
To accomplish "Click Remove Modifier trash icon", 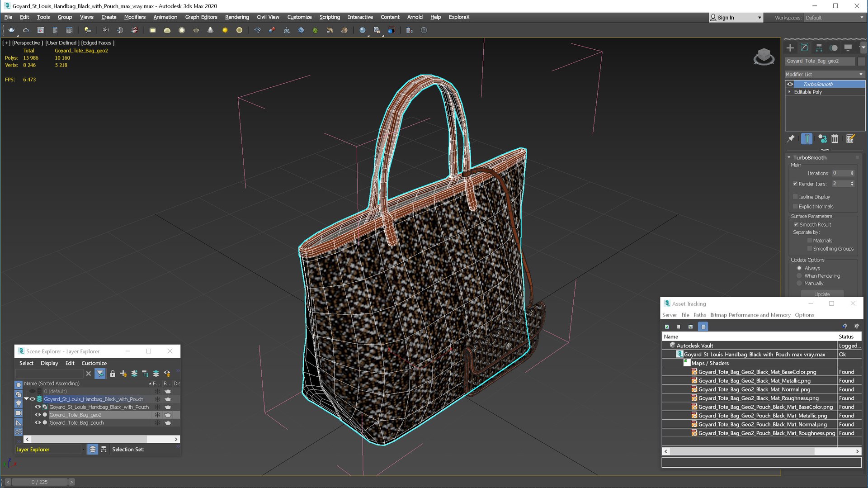I will [x=835, y=139].
